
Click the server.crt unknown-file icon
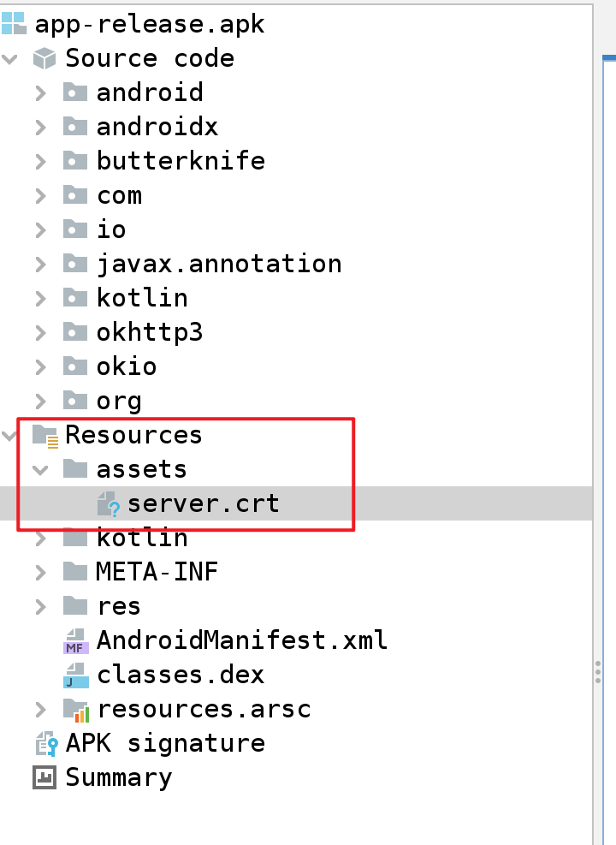[107, 504]
